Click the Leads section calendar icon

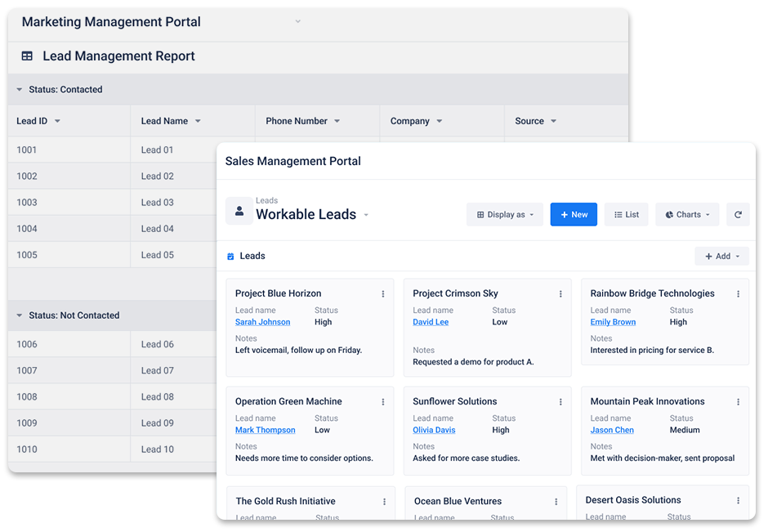[x=230, y=257]
